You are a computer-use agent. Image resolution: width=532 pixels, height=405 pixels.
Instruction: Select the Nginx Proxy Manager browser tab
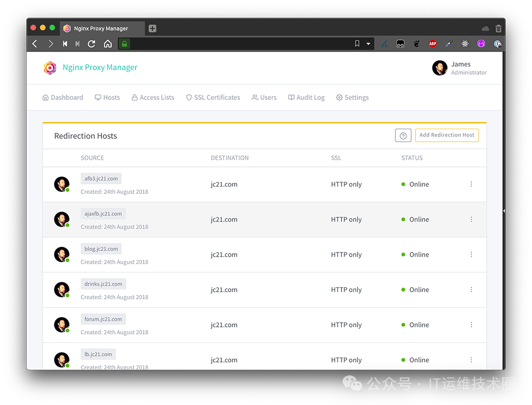[102, 29]
